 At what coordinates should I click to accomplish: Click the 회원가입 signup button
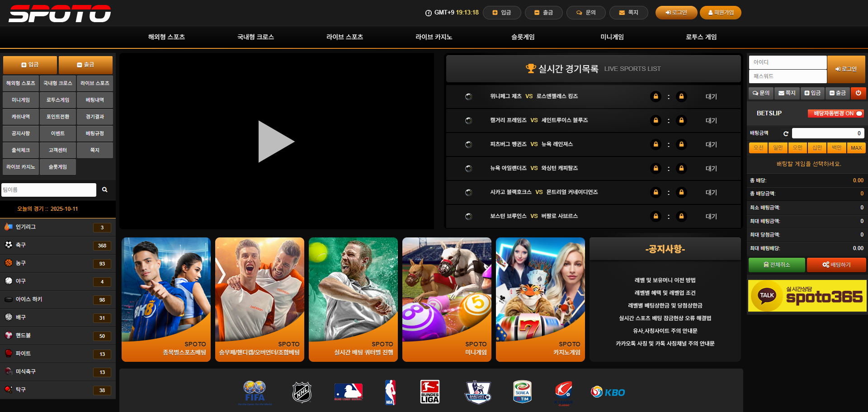[x=720, y=13]
